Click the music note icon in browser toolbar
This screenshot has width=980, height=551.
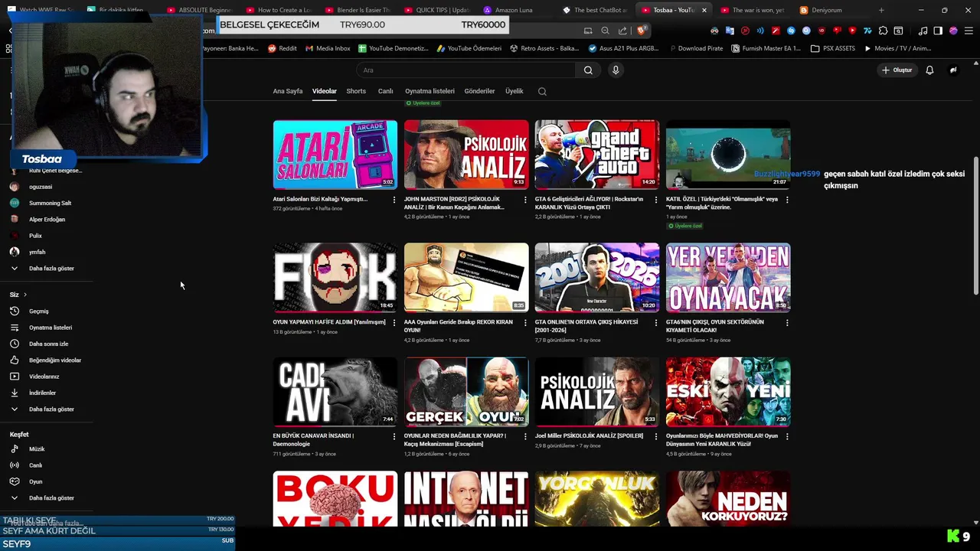click(x=923, y=31)
